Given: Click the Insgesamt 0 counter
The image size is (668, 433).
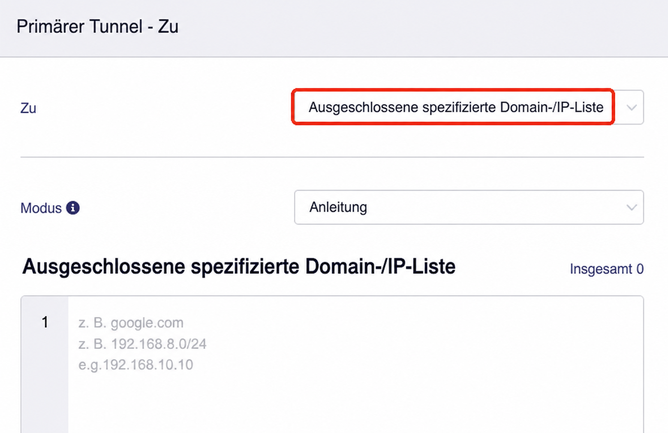Looking at the screenshot, I should pos(607,269).
